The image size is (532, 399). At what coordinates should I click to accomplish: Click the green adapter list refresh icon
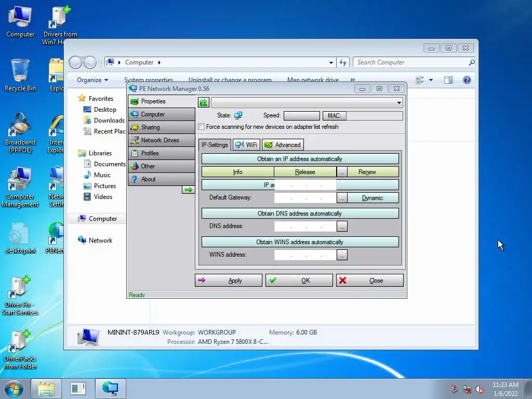click(x=204, y=102)
